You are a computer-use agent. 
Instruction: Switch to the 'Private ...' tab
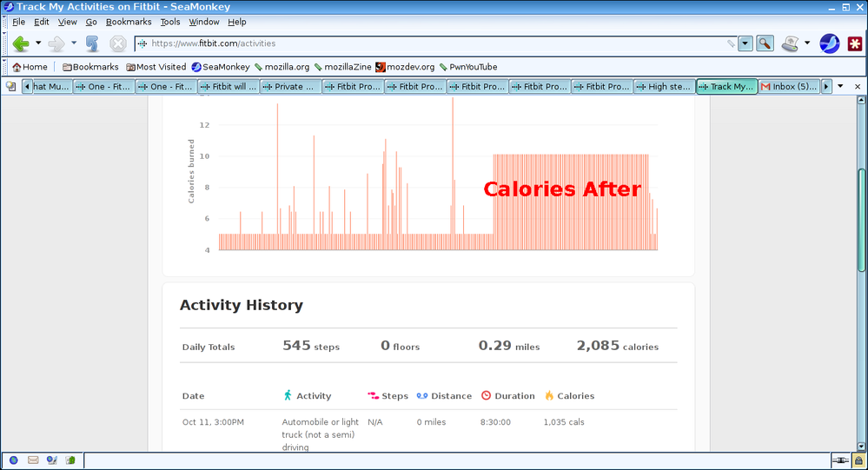(x=290, y=86)
